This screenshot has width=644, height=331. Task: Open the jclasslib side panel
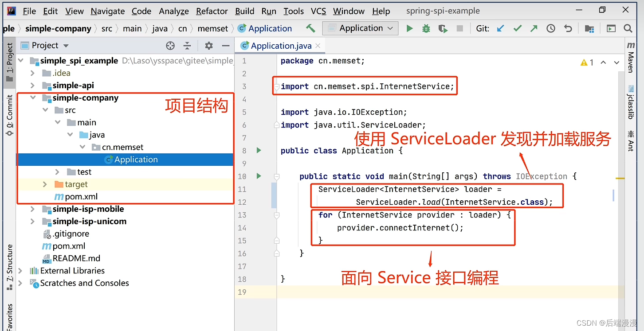(631, 102)
